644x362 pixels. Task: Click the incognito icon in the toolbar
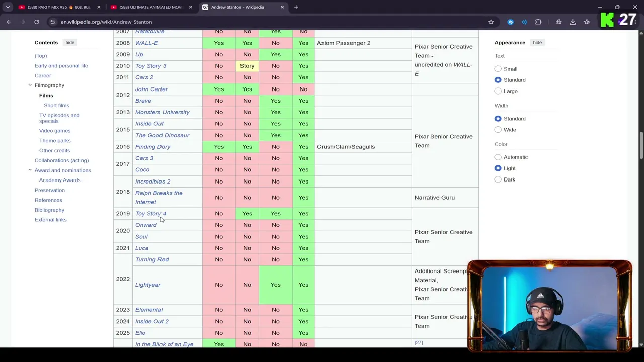pos(558,22)
